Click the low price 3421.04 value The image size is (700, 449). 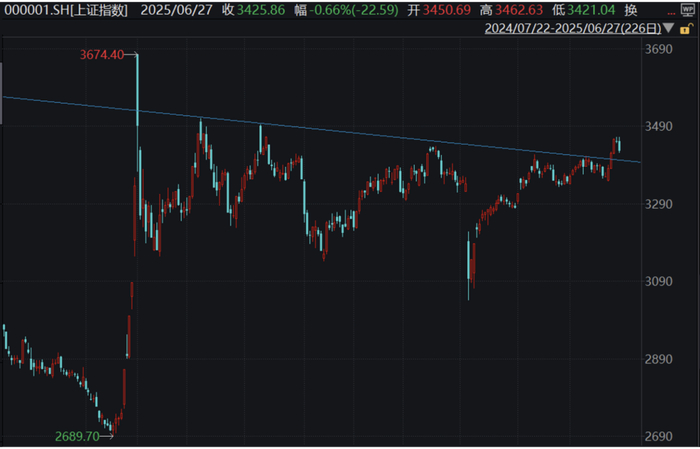[x=591, y=10]
